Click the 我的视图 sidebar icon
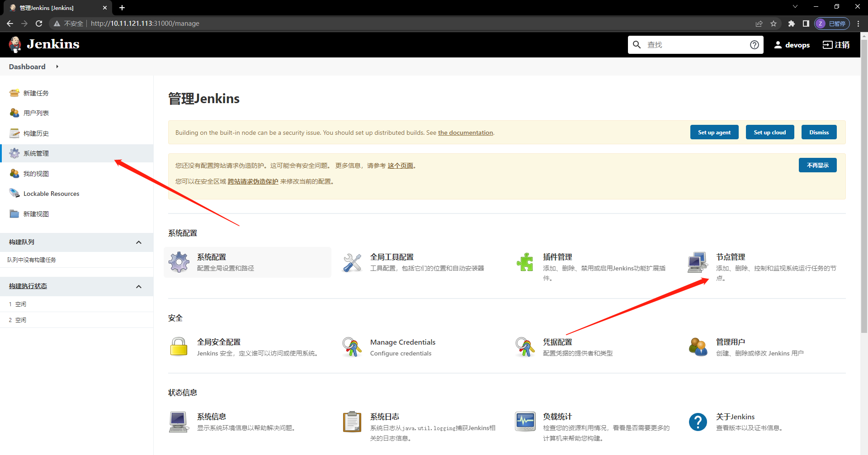The image size is (868, 455). pyautogui.click(x=14, y=174)
